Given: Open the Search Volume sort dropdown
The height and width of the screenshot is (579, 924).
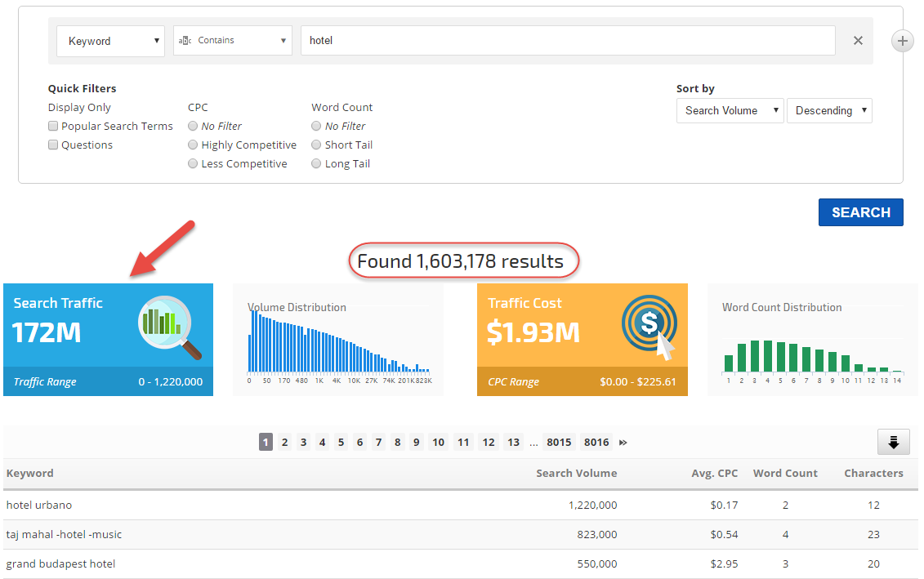Looking at the screenshot, I should [730, 111].
